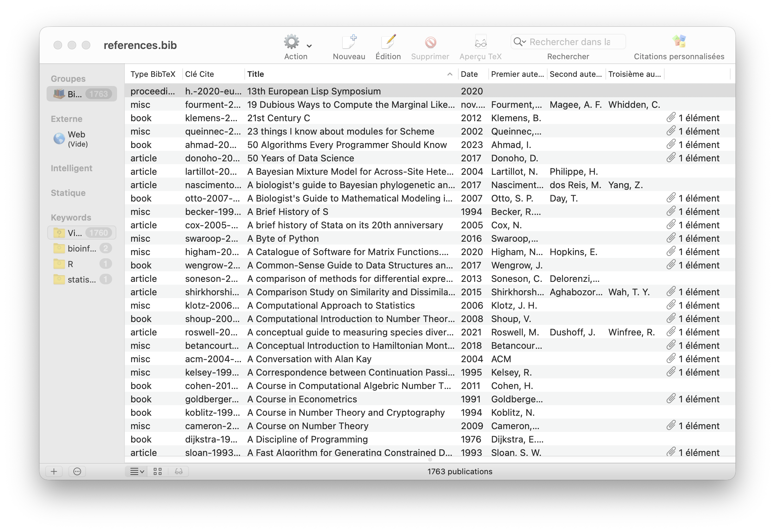Open the Action menu chevron
This screenshot has height=532, width=775.
(x=309, y=46)
